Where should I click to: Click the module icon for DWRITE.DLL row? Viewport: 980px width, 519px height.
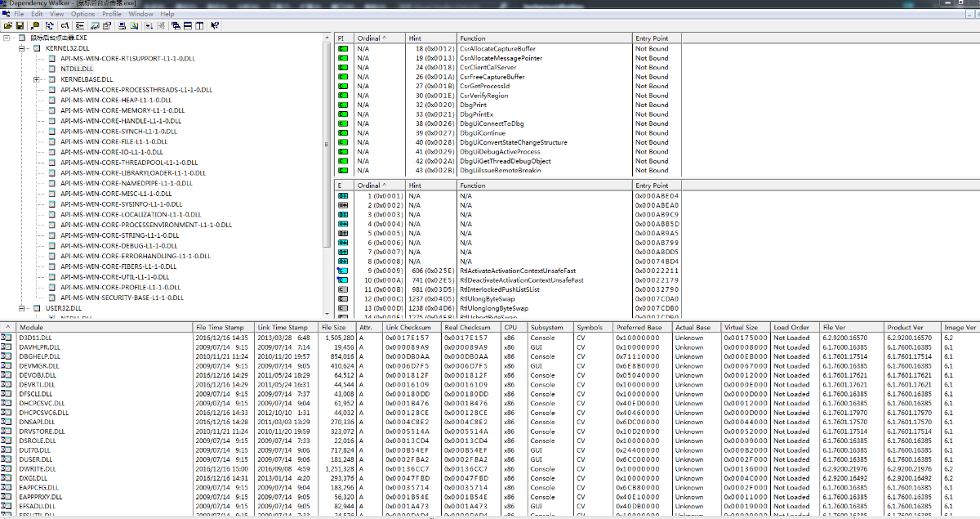(x=7, y=469)
